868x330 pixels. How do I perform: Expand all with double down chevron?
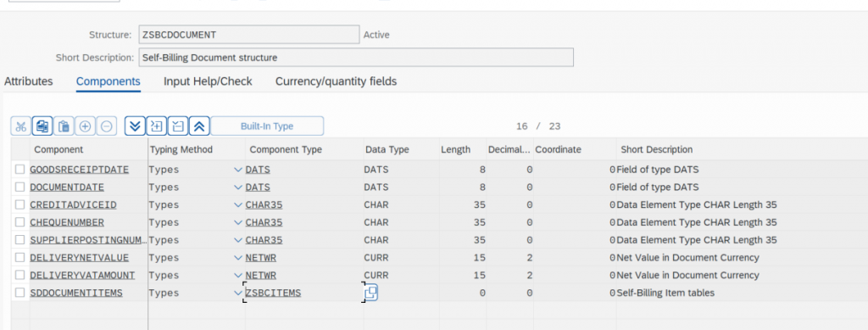(135, 126)
